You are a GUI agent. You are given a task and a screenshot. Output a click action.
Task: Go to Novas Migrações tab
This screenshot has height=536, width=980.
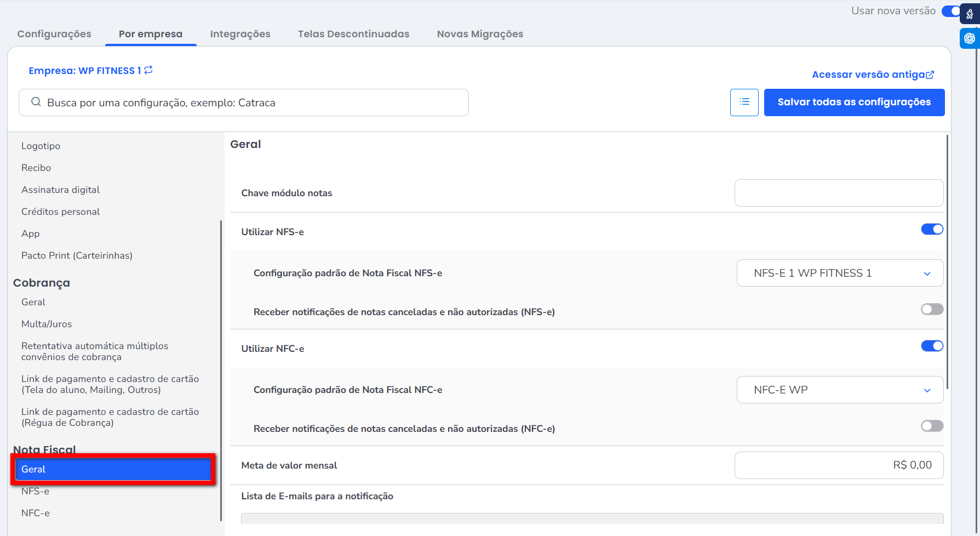tap(480, 34)
